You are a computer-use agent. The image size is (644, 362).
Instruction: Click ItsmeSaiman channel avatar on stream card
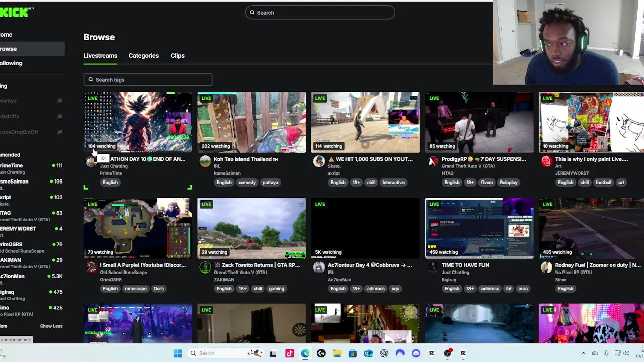pos(205,161)
